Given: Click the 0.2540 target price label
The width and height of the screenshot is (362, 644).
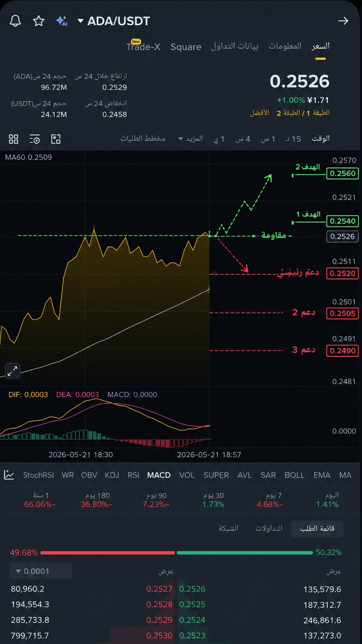Looking at the screenshot, I should coord(343,221).
